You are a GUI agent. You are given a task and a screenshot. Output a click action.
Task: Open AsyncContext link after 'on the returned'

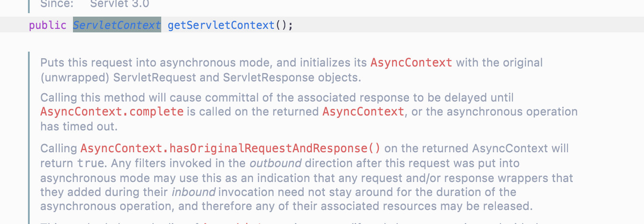(363, 112)
